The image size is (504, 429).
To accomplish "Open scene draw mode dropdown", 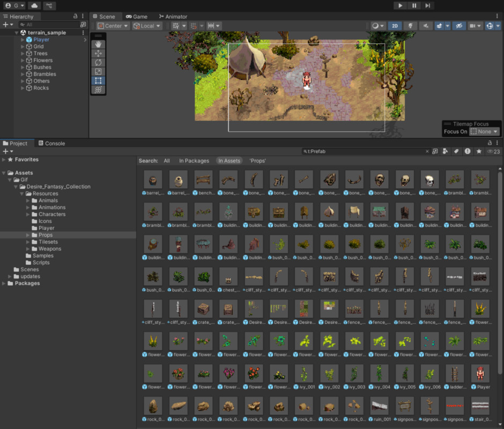I will point(378,26).
